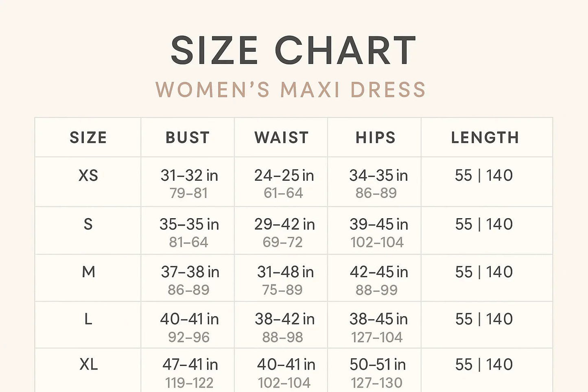Viewport: 588px width, 392px height.
Task: Click the Women's Maxi Dress subtitle
Action: pos(291,90)
